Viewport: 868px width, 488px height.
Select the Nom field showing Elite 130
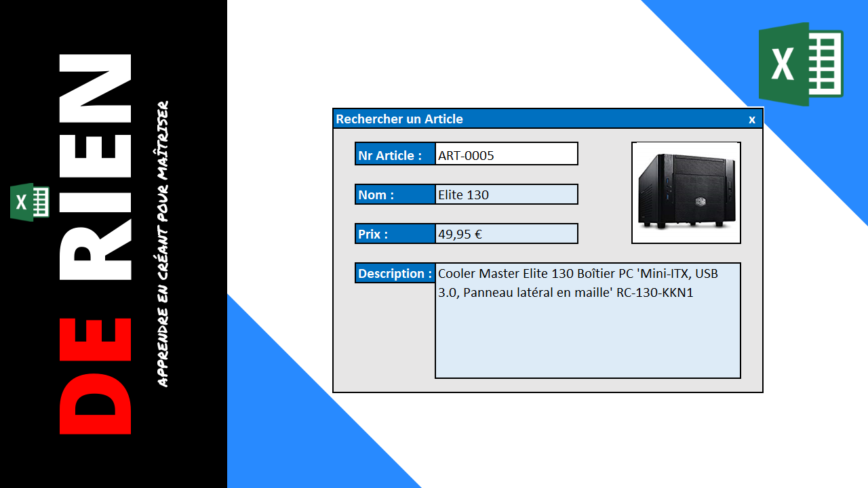tap(507, 195)
